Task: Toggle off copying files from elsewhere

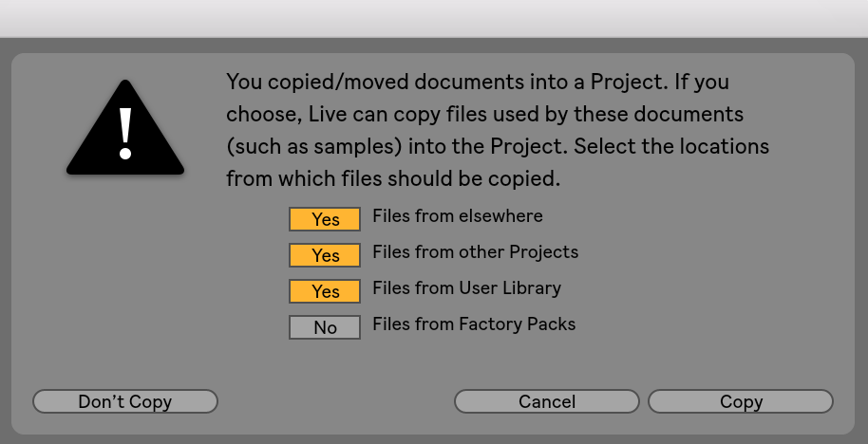Action: pos(325,219)
